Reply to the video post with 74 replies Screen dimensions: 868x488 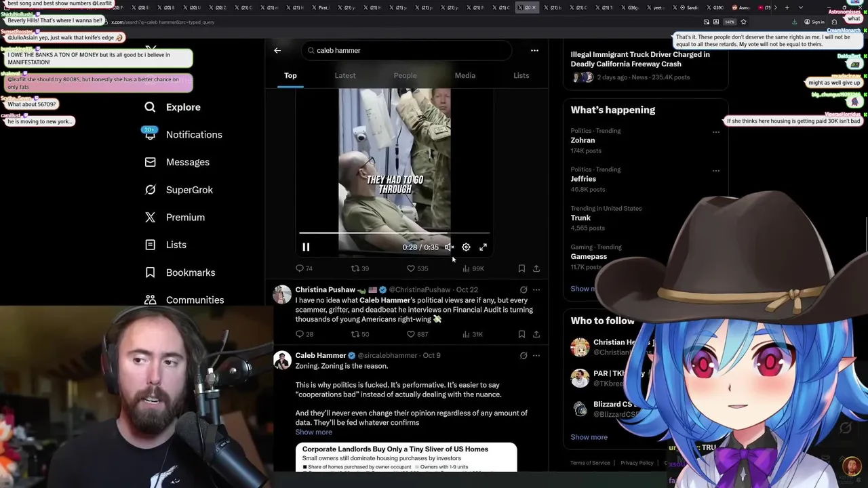click(x=304, y=268)
